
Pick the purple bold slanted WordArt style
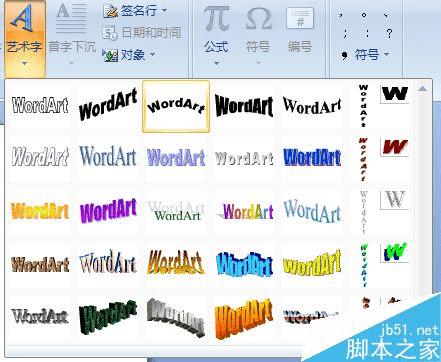(x=108, y=211)
